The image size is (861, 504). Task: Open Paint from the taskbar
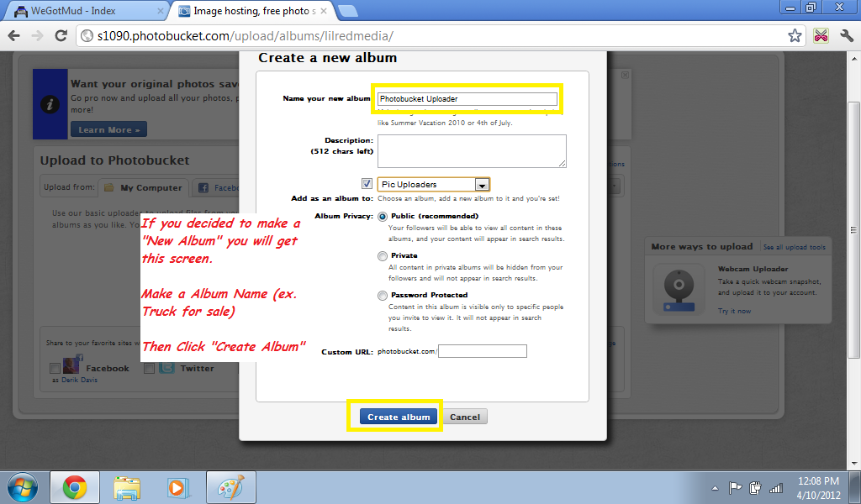230,486
